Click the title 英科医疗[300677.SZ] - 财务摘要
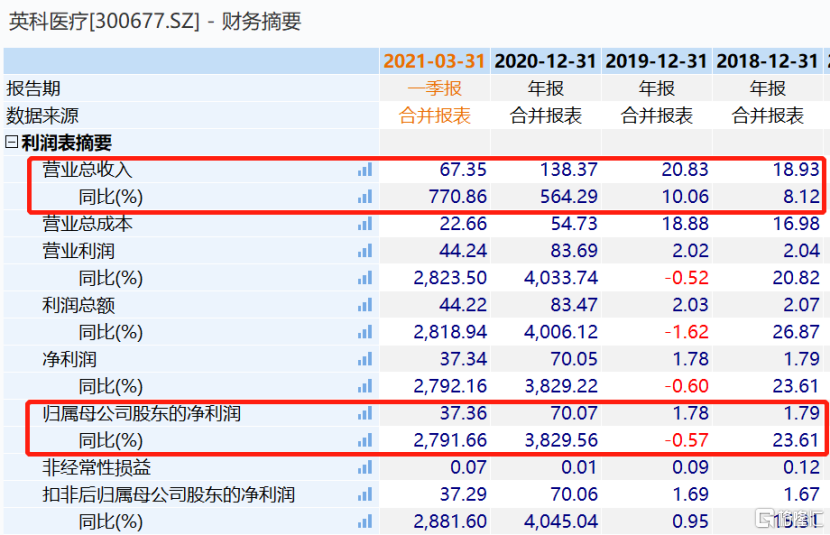830x535 pixels. tap(155, 22)
